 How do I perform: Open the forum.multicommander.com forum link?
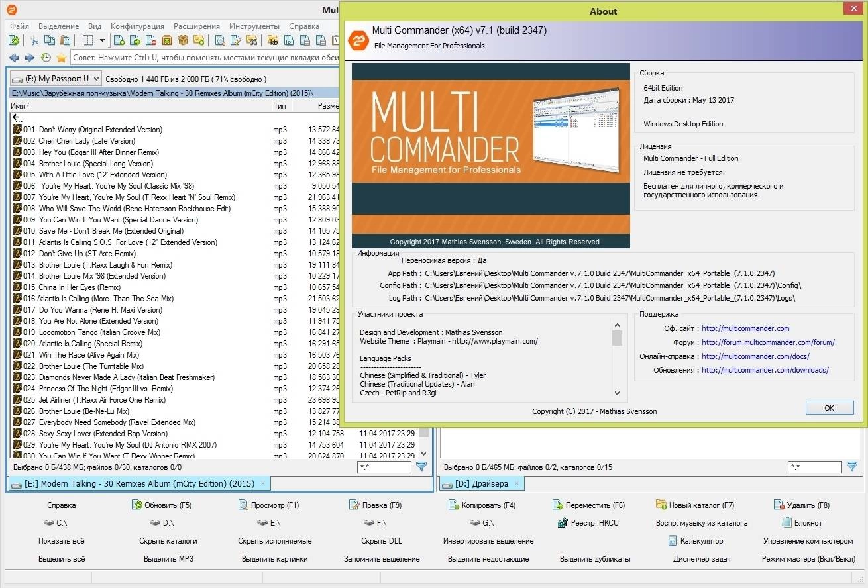click(x=768, y=342)
